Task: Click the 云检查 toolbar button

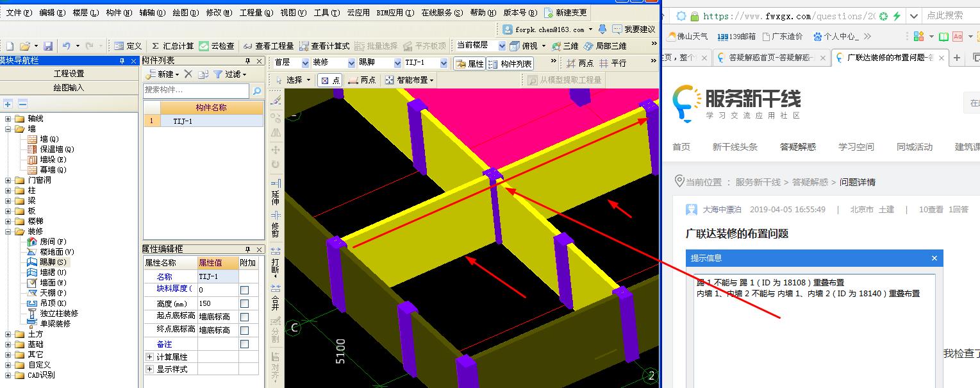Action: click(217, 46)
